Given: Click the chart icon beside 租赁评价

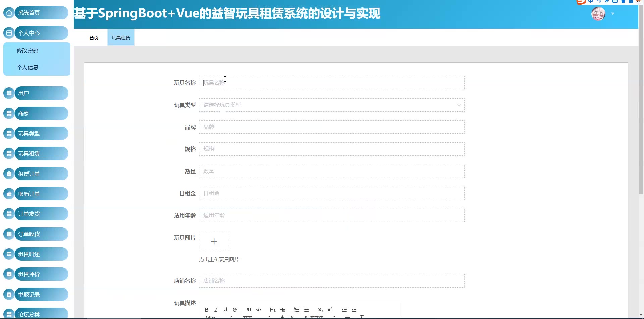Looking at the screenshot, I should click(9, 274).
